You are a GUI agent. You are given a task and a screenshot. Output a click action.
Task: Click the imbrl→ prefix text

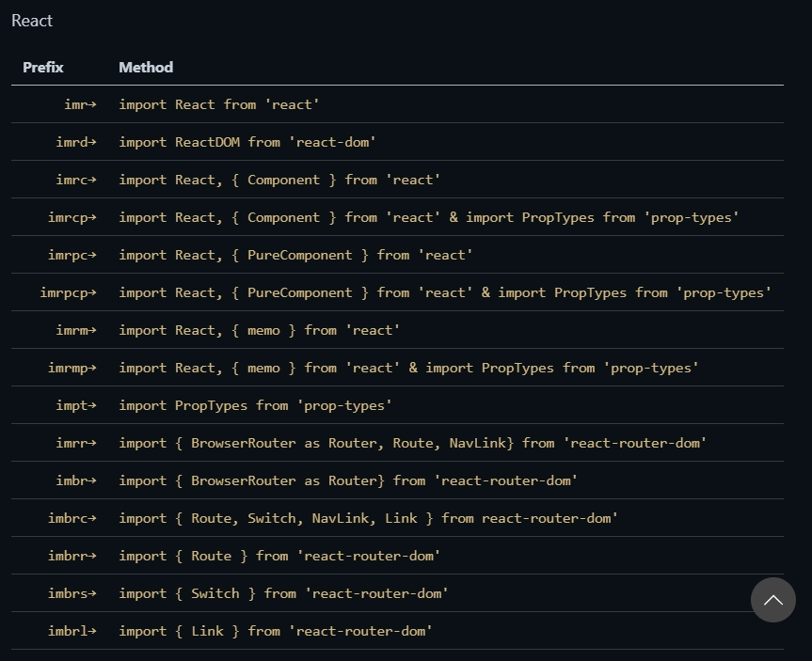pos(72,631)
